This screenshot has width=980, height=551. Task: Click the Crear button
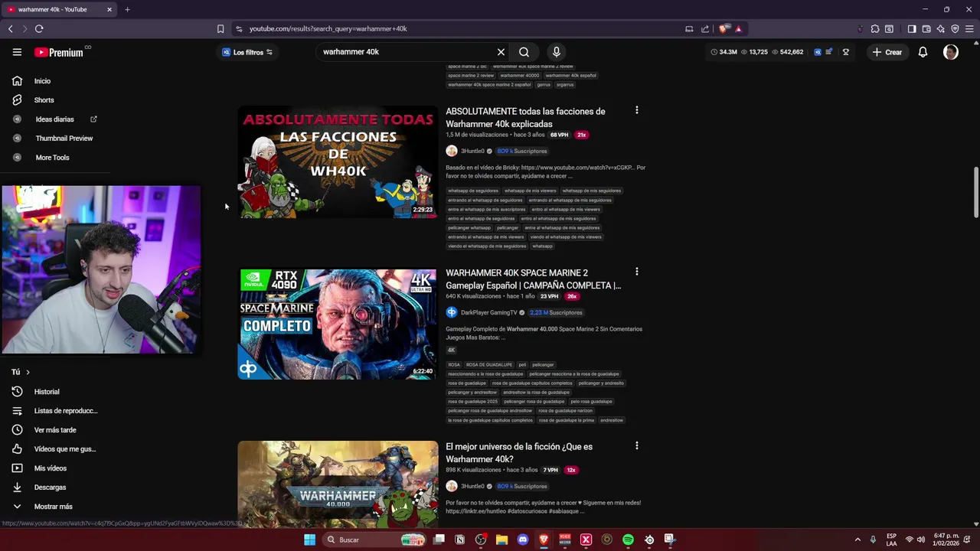[887, 52]
